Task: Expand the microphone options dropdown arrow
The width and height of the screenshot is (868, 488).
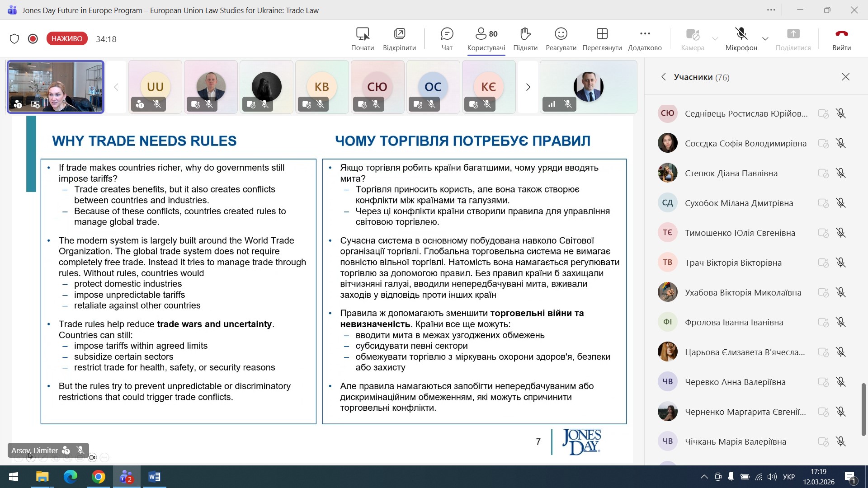Action: click(x=765, y=39)
